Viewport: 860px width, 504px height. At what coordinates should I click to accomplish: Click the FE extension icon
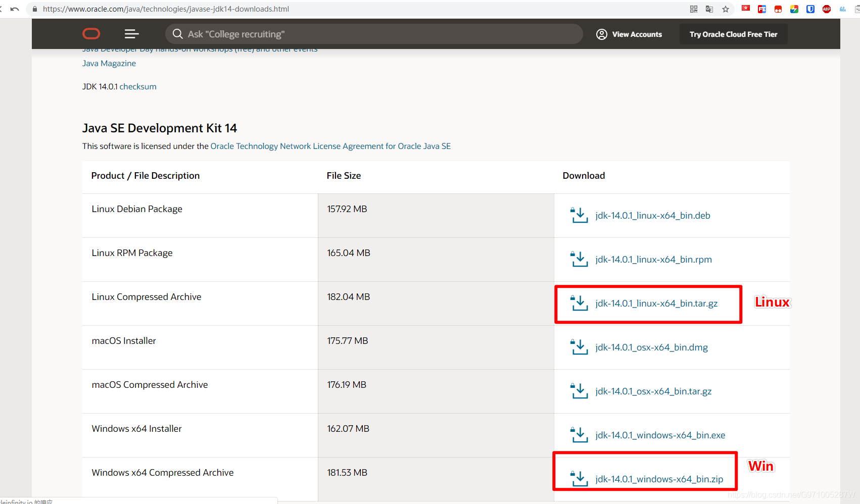coord(761,9)
